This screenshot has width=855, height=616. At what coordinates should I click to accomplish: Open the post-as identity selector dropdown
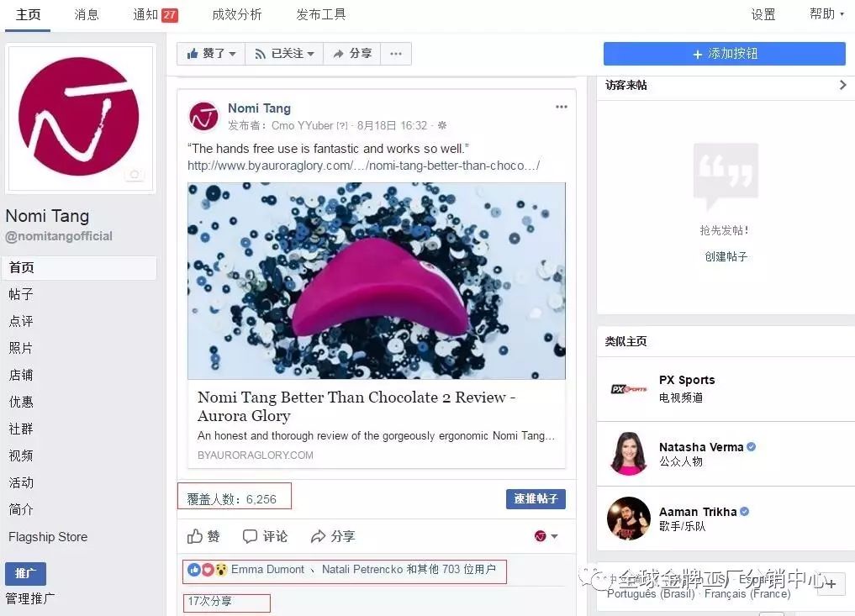tap(546, 536)
